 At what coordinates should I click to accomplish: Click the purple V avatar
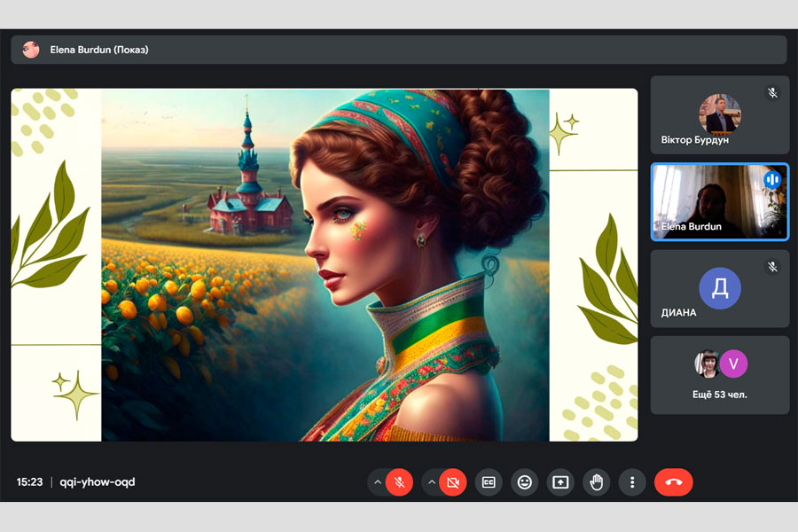(733, 364)
